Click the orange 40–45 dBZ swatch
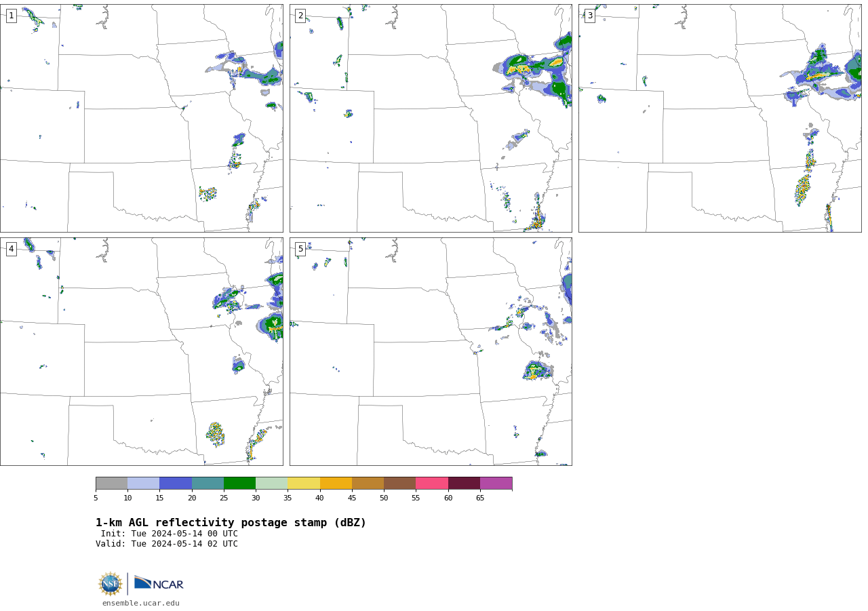This screenshot has height=611, width=868. 336,483
